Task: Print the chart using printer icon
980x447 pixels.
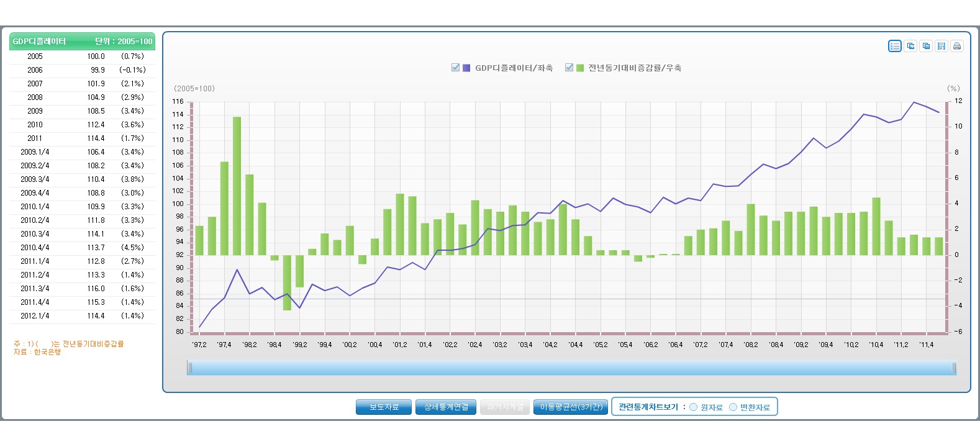Action: 957,46
